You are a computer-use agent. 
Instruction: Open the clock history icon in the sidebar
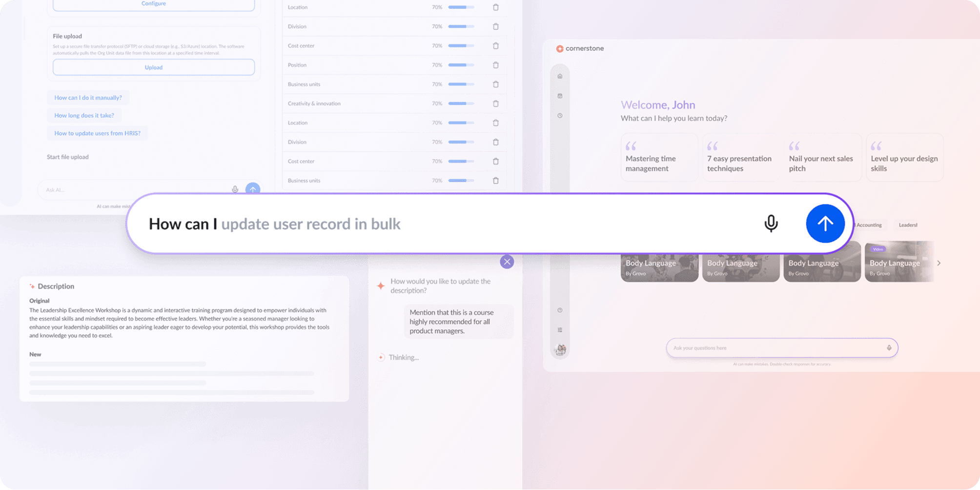tap(560, 116)
